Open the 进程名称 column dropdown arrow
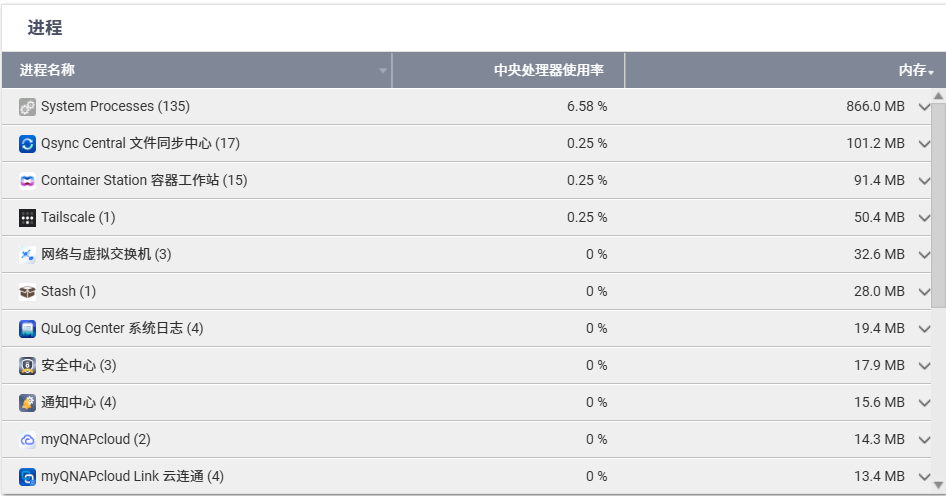This screenshot has height=496, width=946. tap(382, 71)
